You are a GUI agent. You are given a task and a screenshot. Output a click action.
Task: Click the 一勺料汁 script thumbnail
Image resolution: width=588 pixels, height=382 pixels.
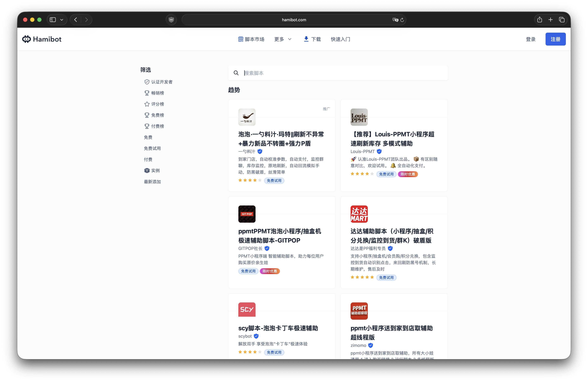tap(247, 117)
